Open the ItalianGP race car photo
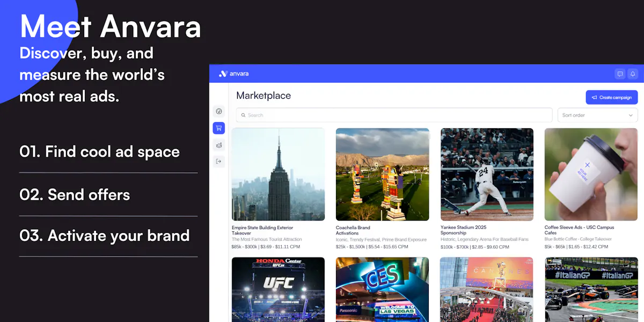 click(591, 290)
